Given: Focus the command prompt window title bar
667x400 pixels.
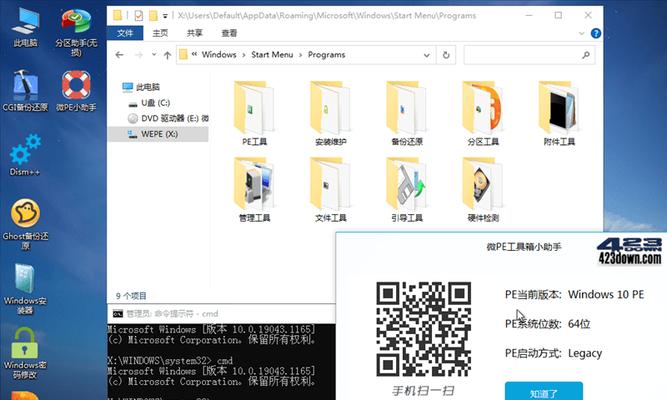Looking at the screenshot, I should (221, 314).
